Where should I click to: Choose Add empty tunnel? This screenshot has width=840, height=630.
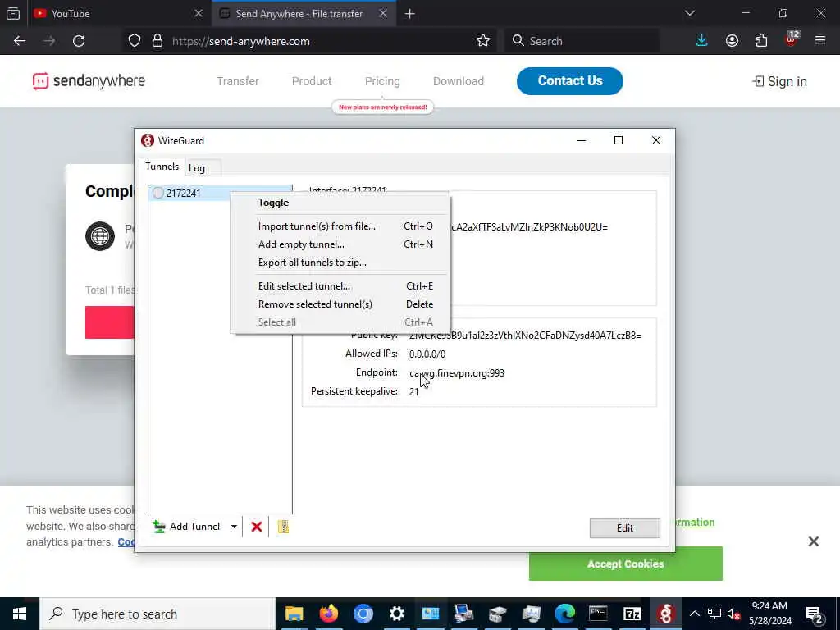click(x=340, y=244)
